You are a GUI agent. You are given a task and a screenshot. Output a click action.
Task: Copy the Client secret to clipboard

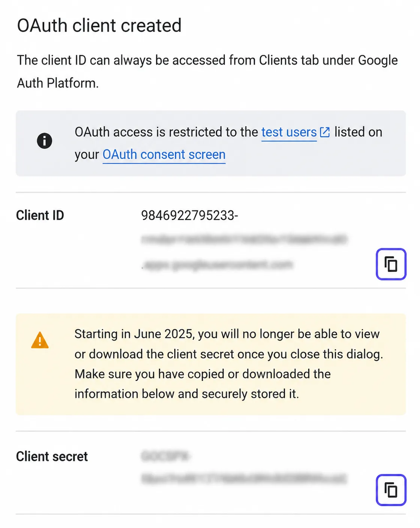391,490
